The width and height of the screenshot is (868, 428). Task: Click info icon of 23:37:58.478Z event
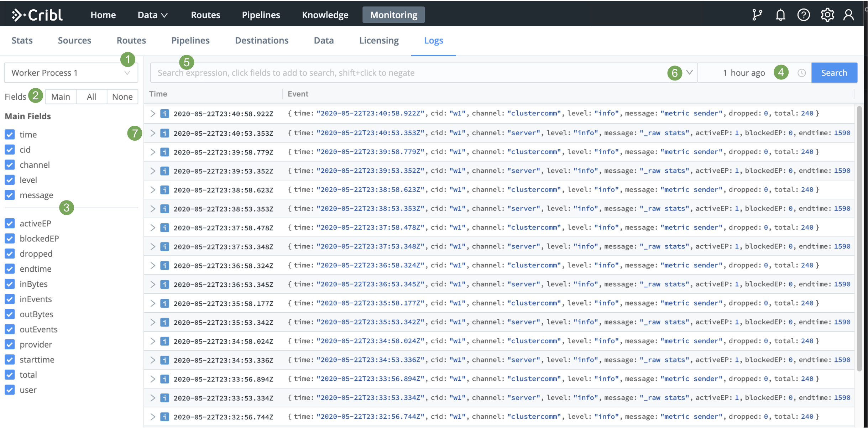(x=164, y=228)
